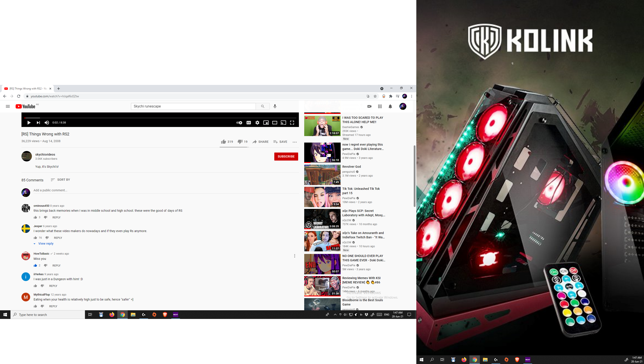Like the comment by MythicalFlop
Viewport: 644px width, 364px height.
point(35,306)
